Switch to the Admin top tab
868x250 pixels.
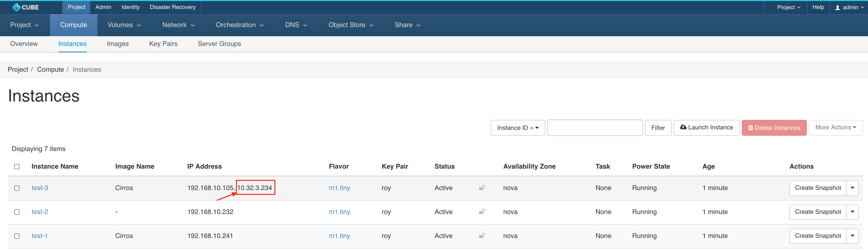coord(103,7)
